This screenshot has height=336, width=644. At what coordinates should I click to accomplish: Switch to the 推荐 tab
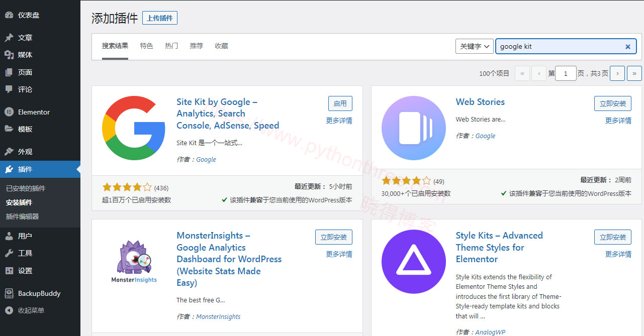(x=197, y=46)
